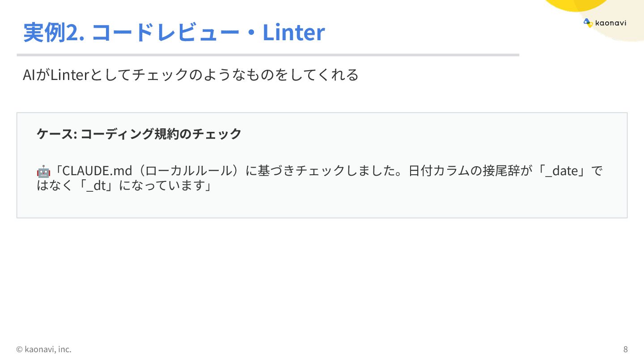Select the slide title 実例2. コードレビュー・Linter
644x362 pixels.
(x=174, y=32)
